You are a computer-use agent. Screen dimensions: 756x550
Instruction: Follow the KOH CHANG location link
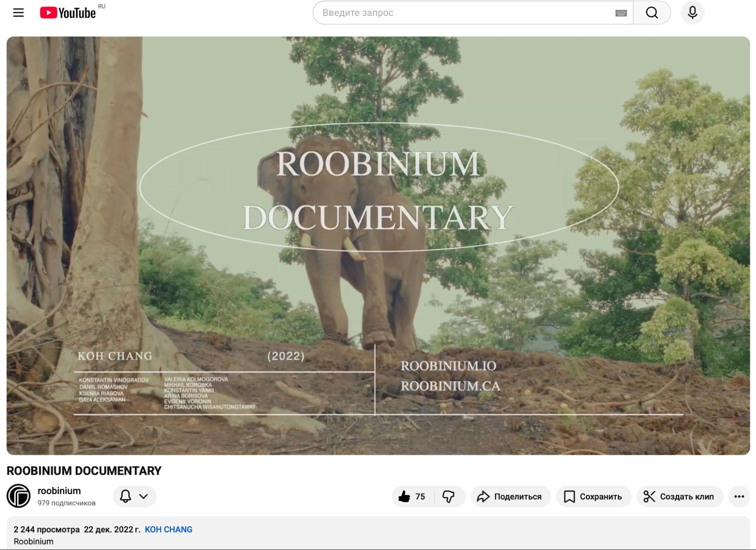[168, 529]
